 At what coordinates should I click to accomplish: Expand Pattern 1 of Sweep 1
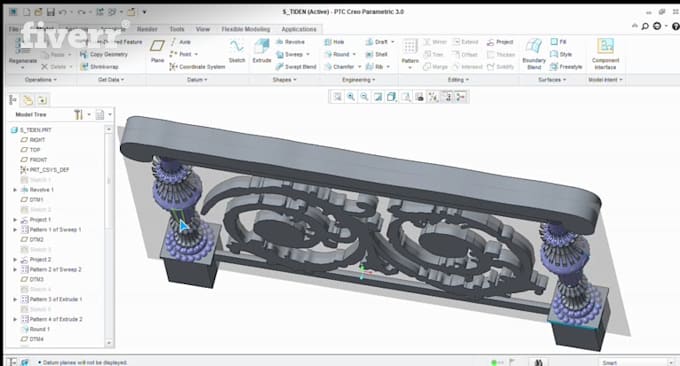pyautogui.click(x=15, y=230)
